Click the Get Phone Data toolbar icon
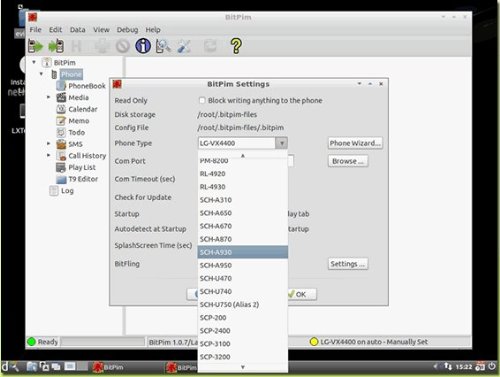 point(36,46)
